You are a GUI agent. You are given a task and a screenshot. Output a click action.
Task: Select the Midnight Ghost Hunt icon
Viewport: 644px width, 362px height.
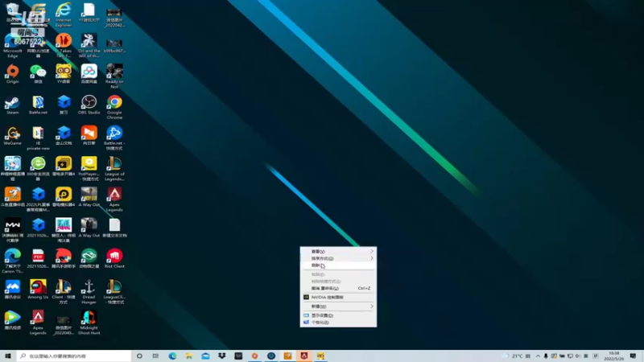coord(89,323)
